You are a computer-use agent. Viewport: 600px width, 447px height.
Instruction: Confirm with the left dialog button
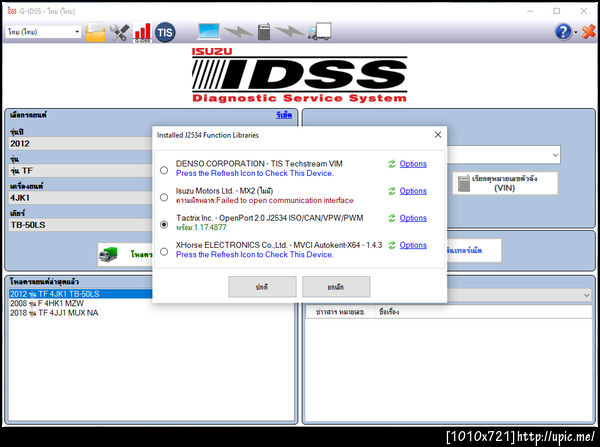point(262,287)
